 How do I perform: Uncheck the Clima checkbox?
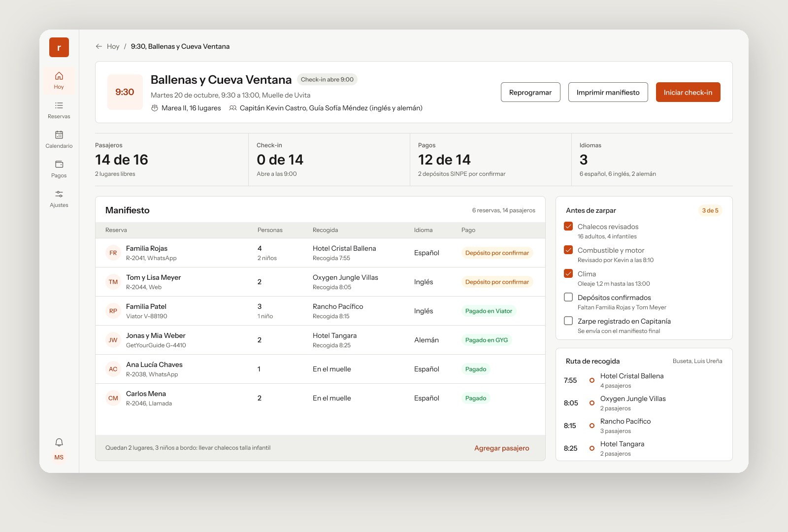coord(568,273)
